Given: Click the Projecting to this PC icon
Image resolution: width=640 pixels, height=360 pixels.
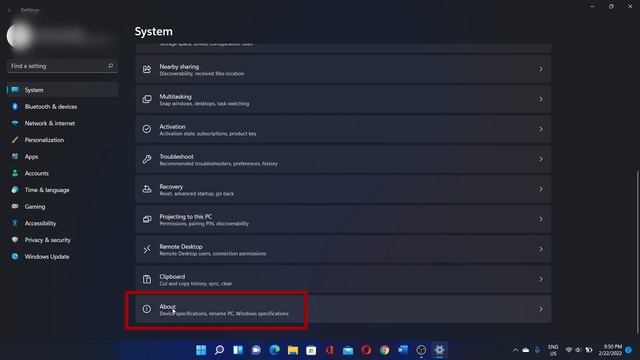Looking at the screenshot, I should pyautogui.click(x=147, y=219).
